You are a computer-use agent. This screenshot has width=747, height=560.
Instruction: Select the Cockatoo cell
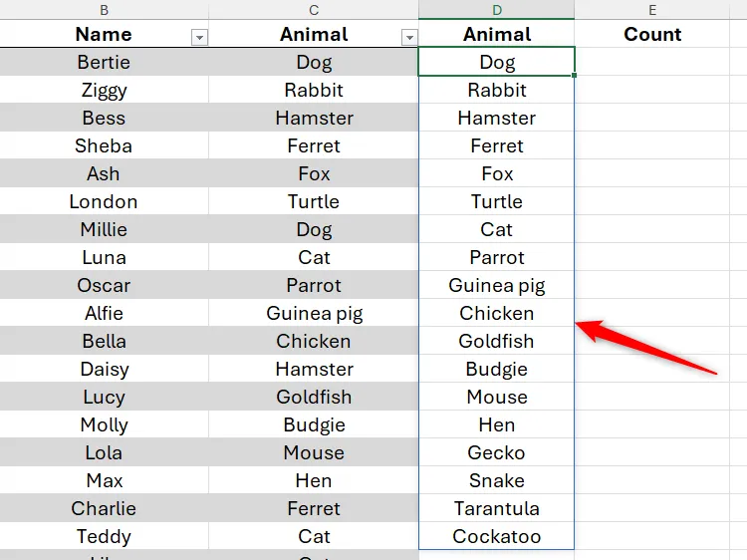pos(497,536)
